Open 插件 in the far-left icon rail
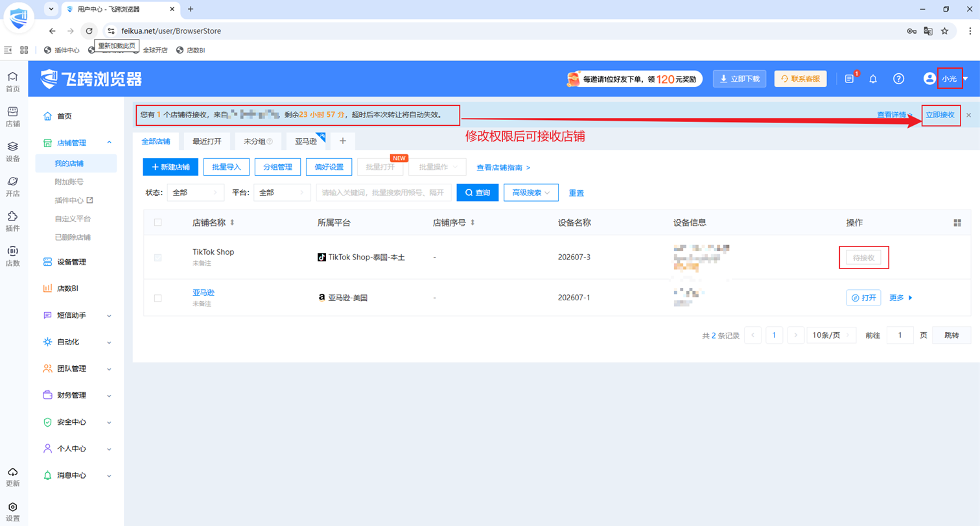 [x=13, y=222]
